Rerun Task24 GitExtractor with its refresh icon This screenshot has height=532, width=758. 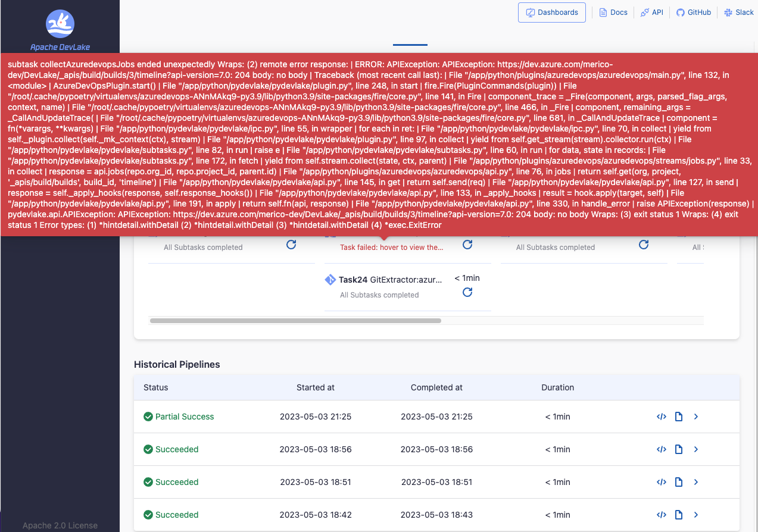coord(467,292)
